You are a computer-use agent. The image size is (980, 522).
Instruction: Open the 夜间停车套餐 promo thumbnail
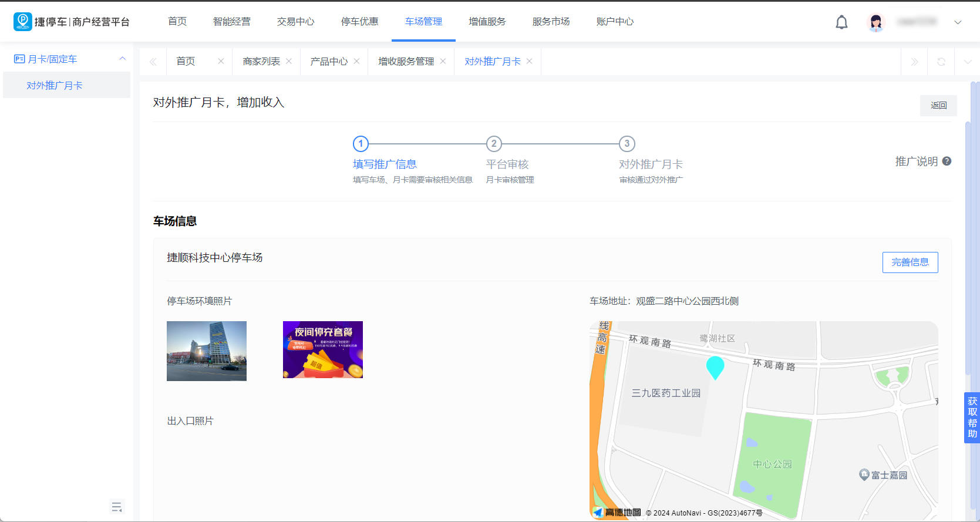(323, 349)
